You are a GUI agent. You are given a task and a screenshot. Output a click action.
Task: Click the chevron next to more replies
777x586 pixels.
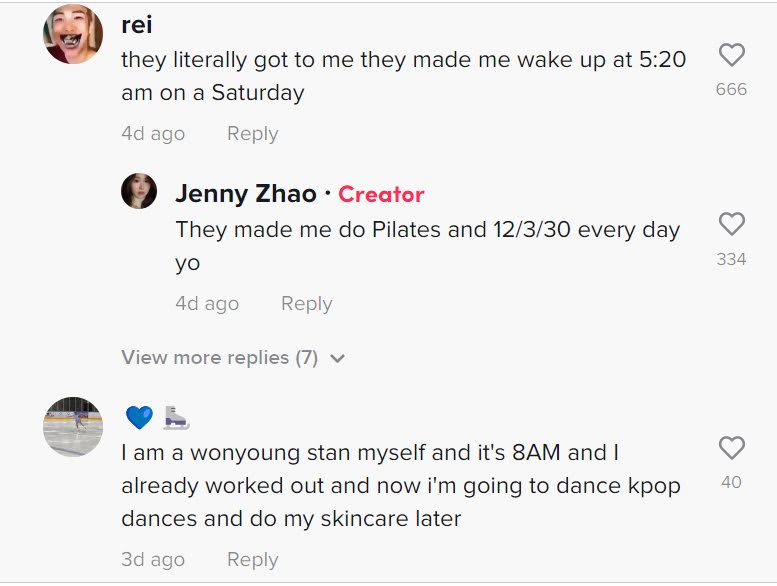point(338,358)
